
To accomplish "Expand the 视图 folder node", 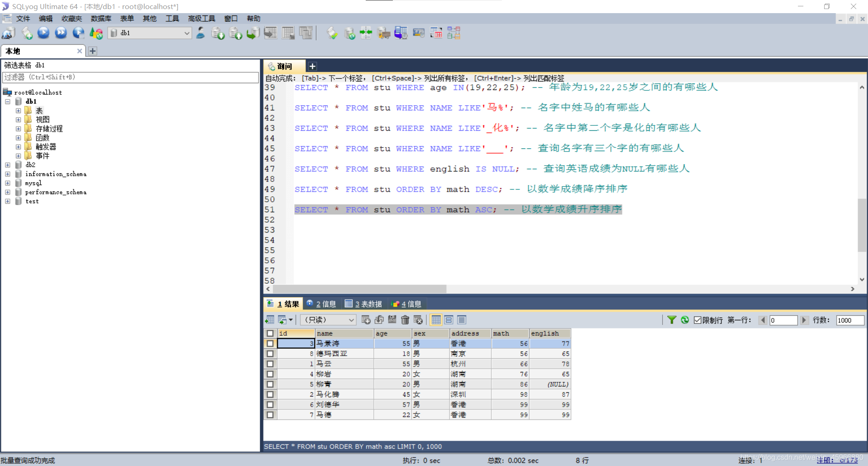I will pyautogui.click(x=18, y=119).
